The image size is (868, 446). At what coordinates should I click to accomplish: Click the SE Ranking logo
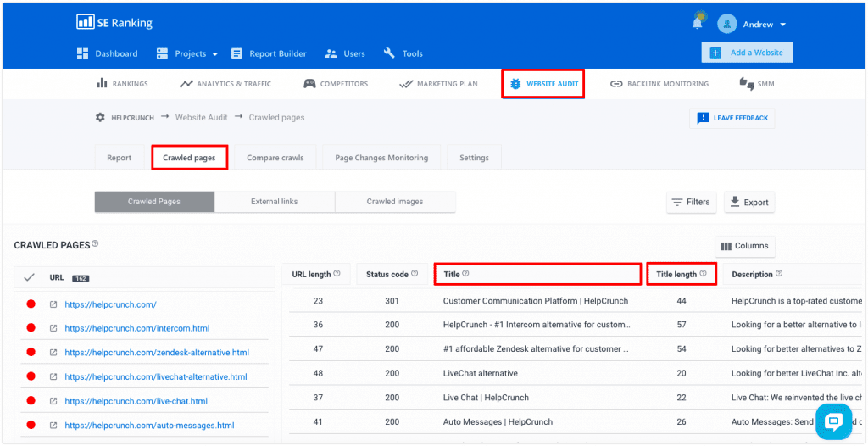(114, 23)
